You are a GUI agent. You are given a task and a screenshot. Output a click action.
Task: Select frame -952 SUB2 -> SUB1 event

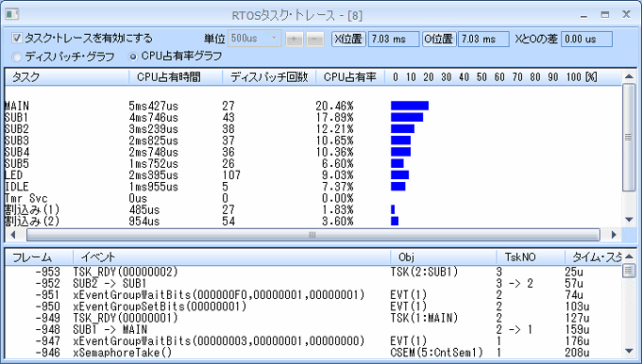pyautogui.click(x=313, y=284)
